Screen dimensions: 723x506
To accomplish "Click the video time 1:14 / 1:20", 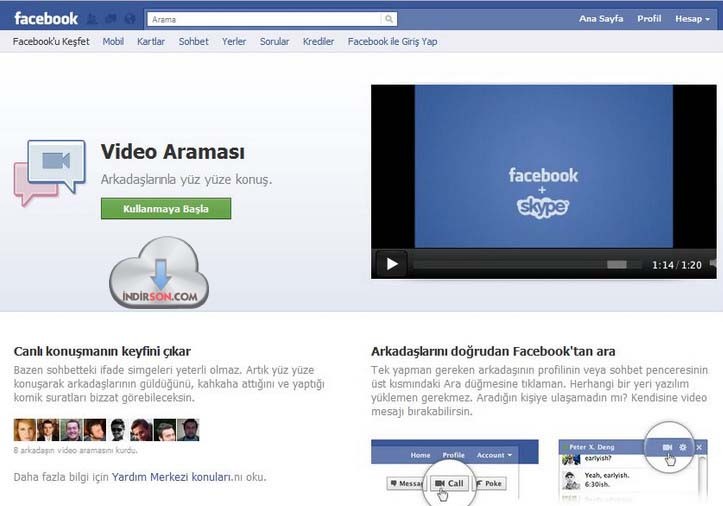I will pyautogui.click(x=676, y=265).
